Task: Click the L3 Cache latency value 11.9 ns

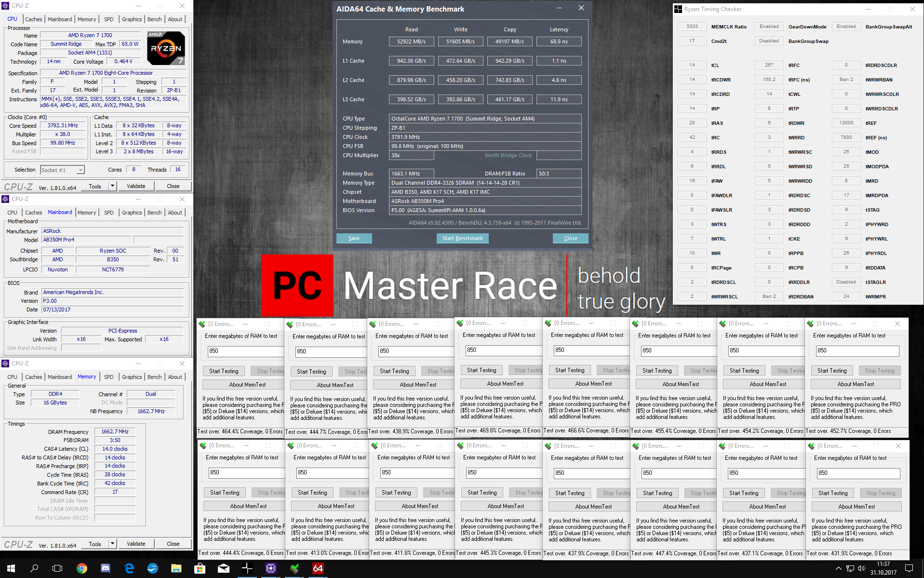Action: pyautogui.click(x=559, y=99)
